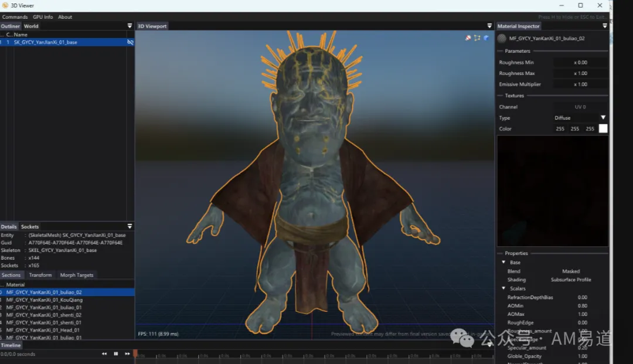Open the Commands menu
The width and height of the screenshot is (633, 364).
[15, 17]
